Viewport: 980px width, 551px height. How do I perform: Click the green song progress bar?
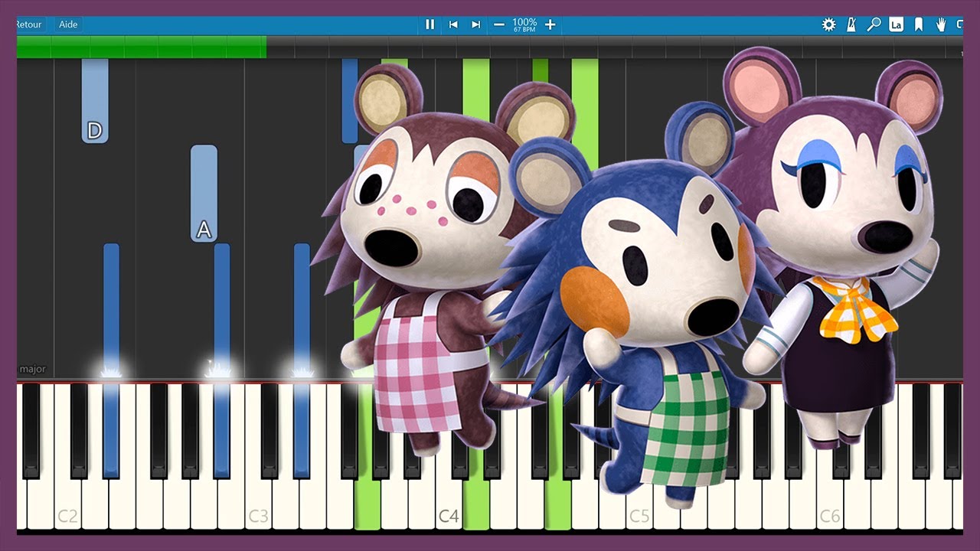pyautogui.click(x=142, y=47)
